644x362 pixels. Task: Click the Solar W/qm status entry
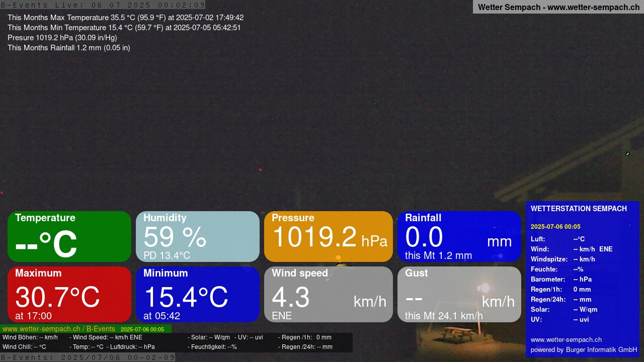point(209,337)
